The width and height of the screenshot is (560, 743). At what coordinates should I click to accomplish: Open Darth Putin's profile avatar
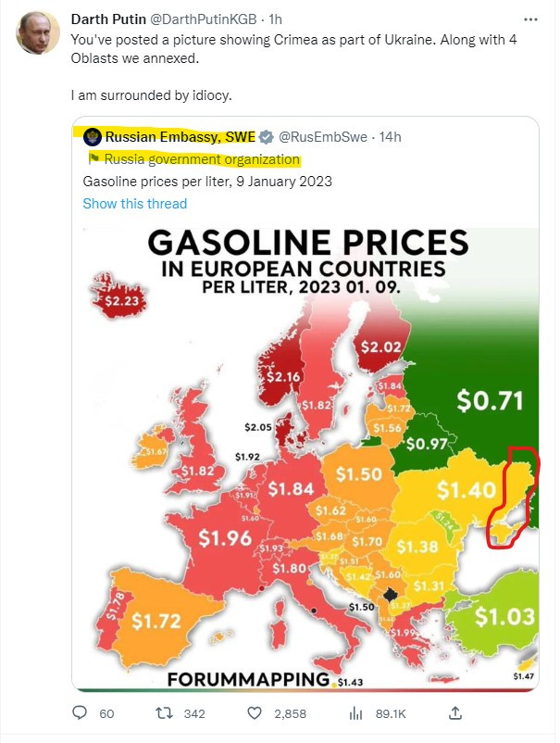tap(37, 32)
